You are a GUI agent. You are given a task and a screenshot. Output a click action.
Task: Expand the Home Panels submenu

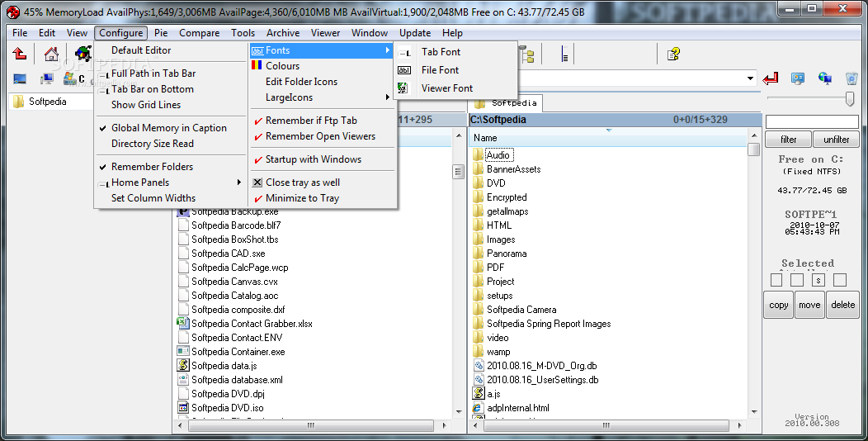[169, 183]
